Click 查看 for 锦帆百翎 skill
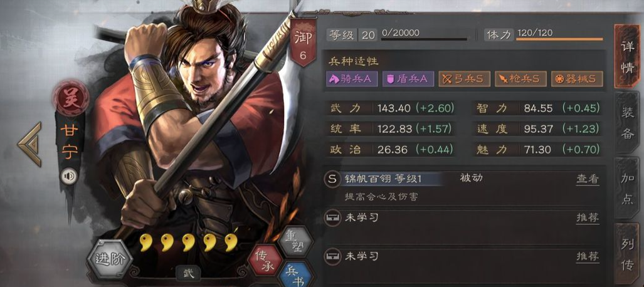This screenshot has width=644, height=287. 588,179
